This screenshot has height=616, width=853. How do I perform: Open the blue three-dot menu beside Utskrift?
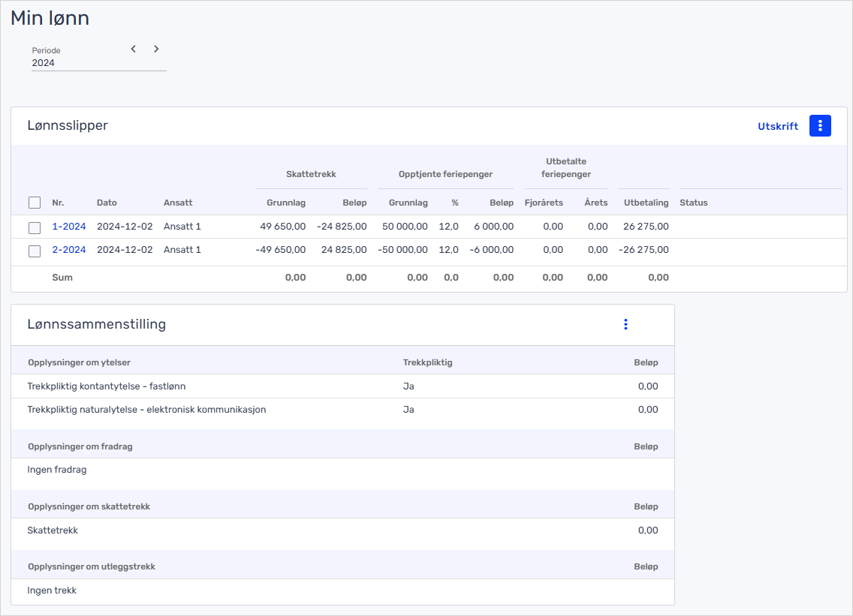click(x=820, y=126)
